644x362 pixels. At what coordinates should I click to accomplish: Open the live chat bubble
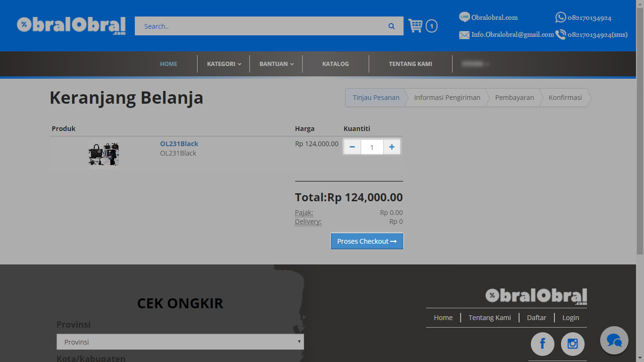pos(614,340)
